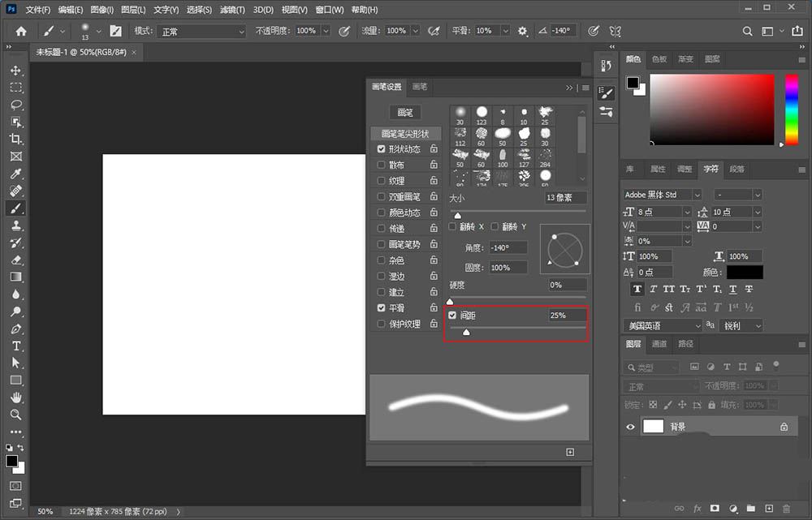Open the 模式 blend mode dropdown

tap(201, 31)
